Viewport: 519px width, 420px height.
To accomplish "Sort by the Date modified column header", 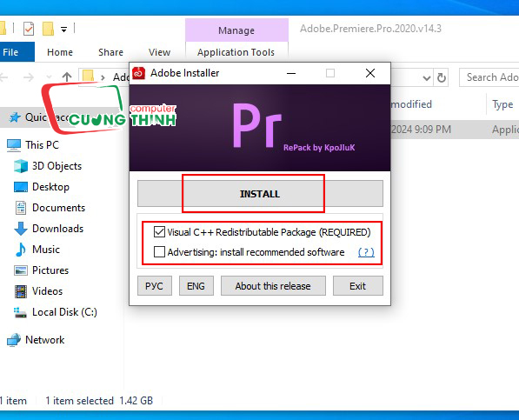I will [411, 104].
